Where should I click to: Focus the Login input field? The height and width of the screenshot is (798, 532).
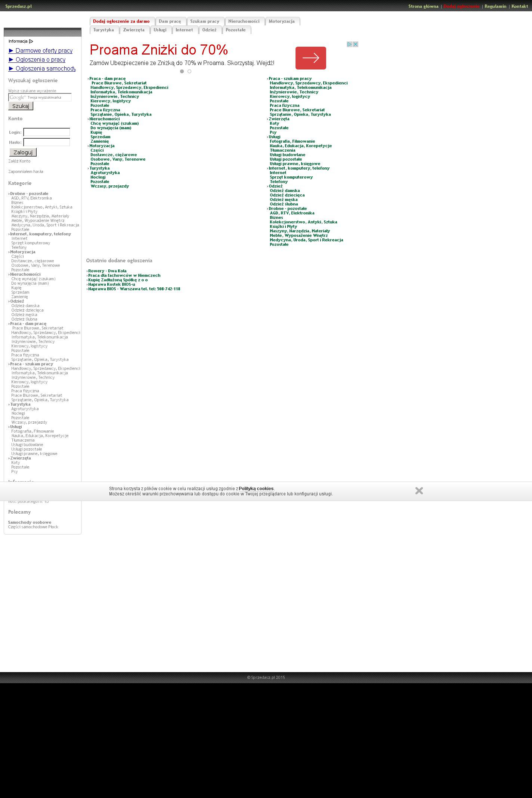point(47,132)
